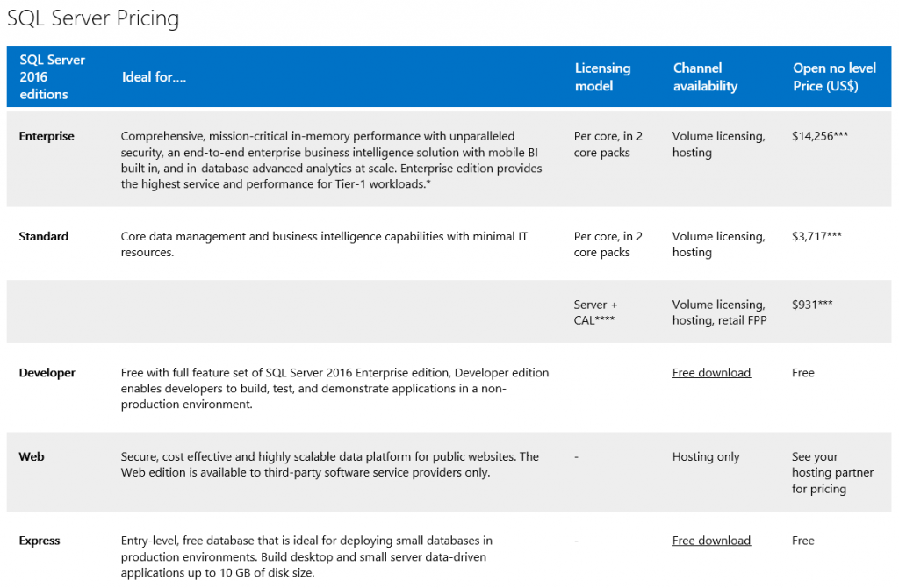Select the Hosting only availability cell

(706, 456)
